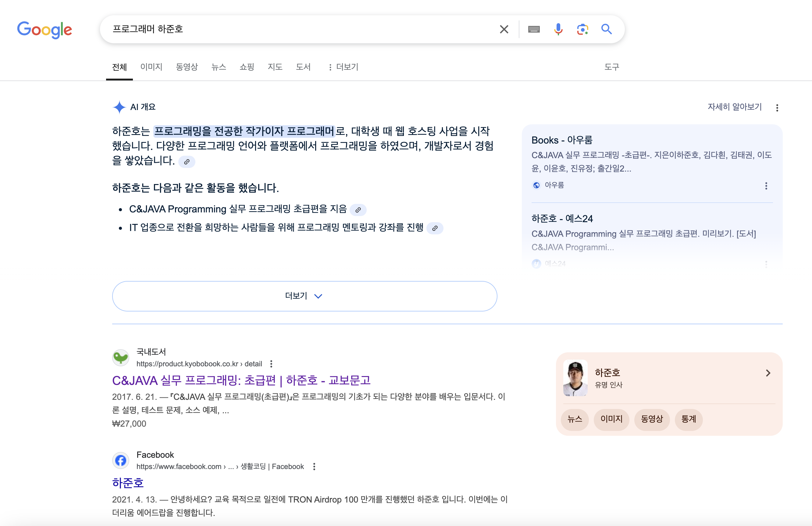
Task: Click 하준호 profile photo thumbnail
Action: (x=575, y=378)
